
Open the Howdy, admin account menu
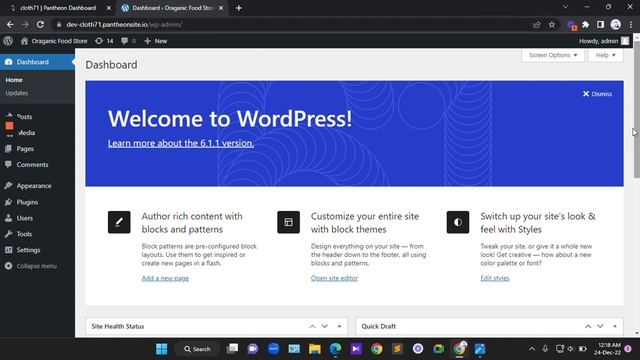(604, 41)
